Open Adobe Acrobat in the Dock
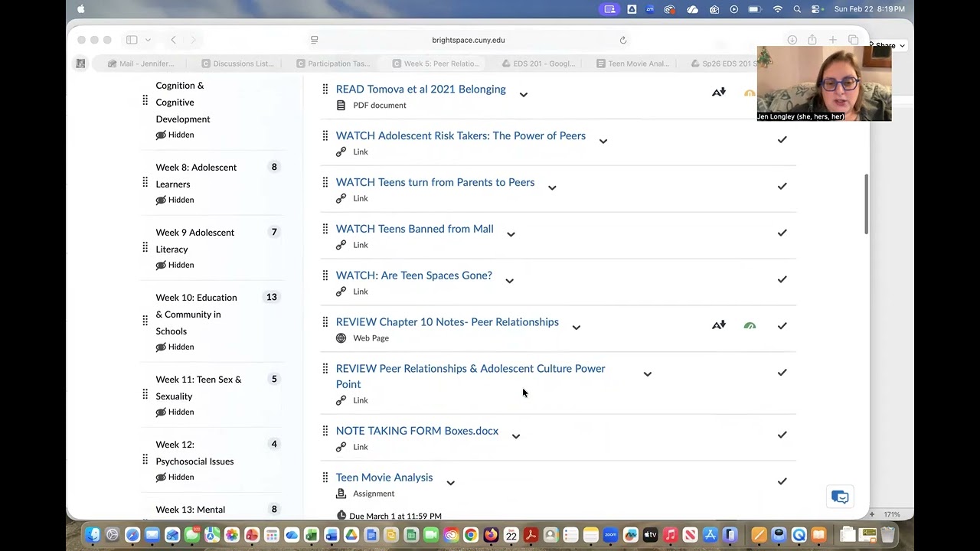Image resolution: width=980 pixels, height=551 pixels. point(531,535)
